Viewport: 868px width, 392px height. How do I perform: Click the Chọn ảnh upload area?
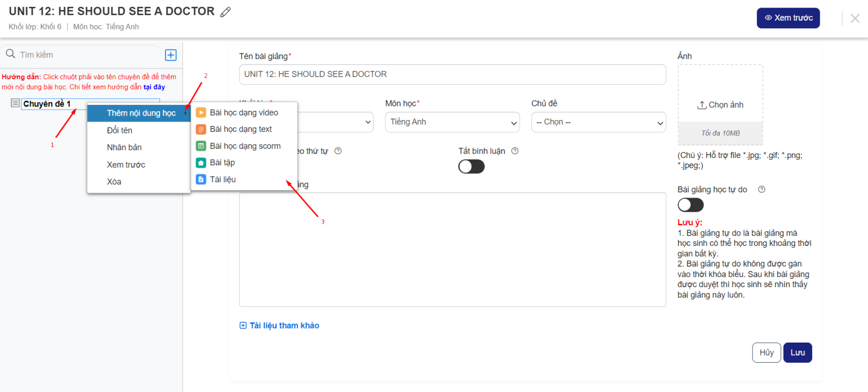[720, 105]
